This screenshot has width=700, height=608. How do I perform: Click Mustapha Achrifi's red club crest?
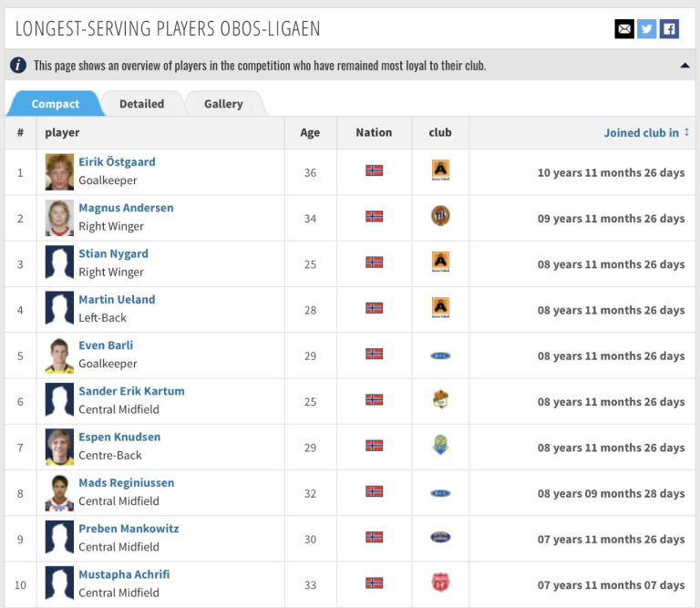[440, 583]
